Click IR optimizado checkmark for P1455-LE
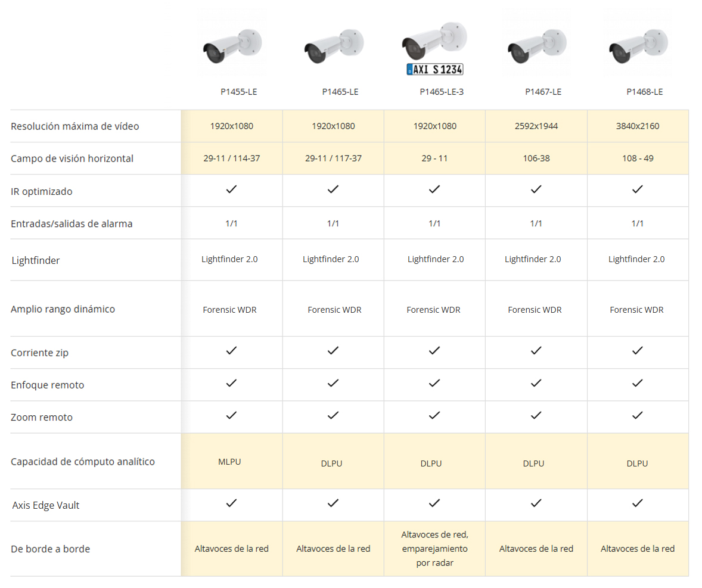The height and width of the screenshot is (588, 702). click(x=232, y=189)
